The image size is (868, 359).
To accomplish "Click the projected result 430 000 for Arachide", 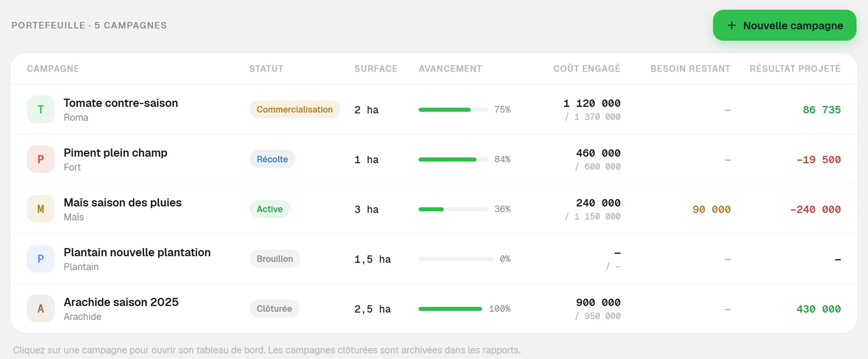I will click(x=818, y=308).
